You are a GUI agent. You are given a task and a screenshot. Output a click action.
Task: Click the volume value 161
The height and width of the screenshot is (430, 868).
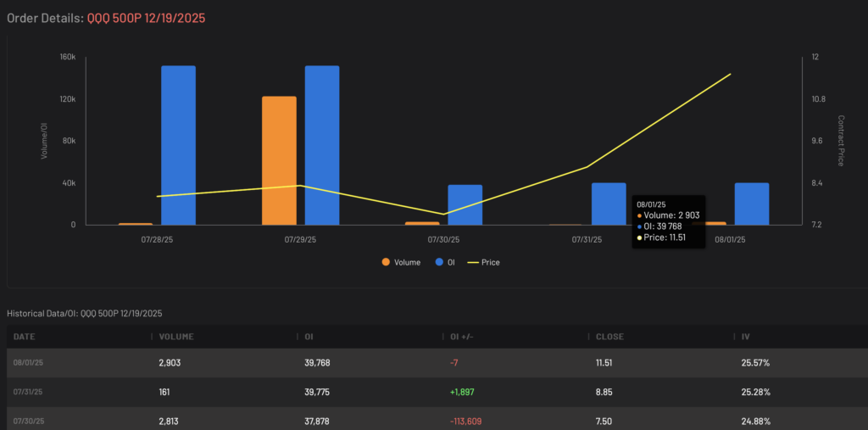click(164, 393)
